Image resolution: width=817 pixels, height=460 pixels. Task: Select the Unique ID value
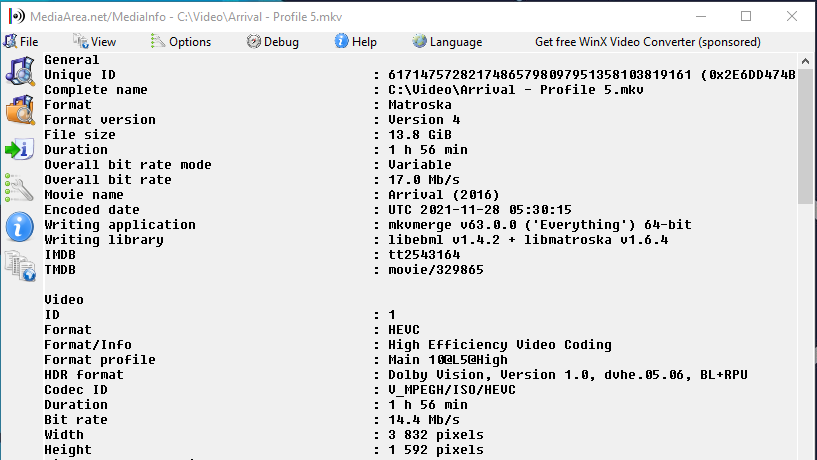[x=591, y=75]
